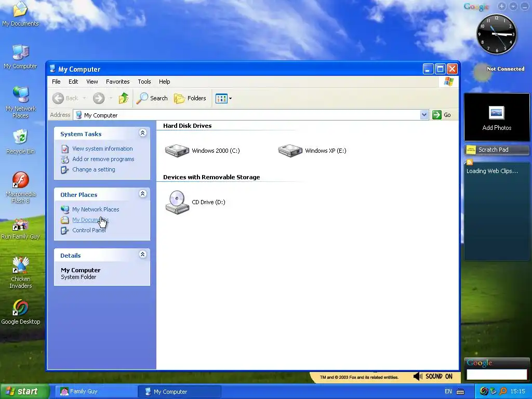
Task: Open the Edit menu
Action: tap(73, 82)
